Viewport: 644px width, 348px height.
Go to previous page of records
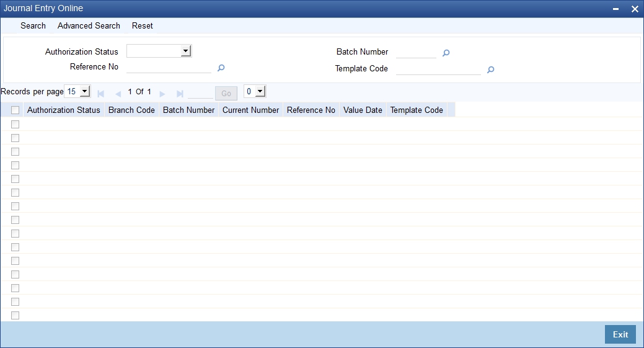pyautogui.click(x=118, y=94)
